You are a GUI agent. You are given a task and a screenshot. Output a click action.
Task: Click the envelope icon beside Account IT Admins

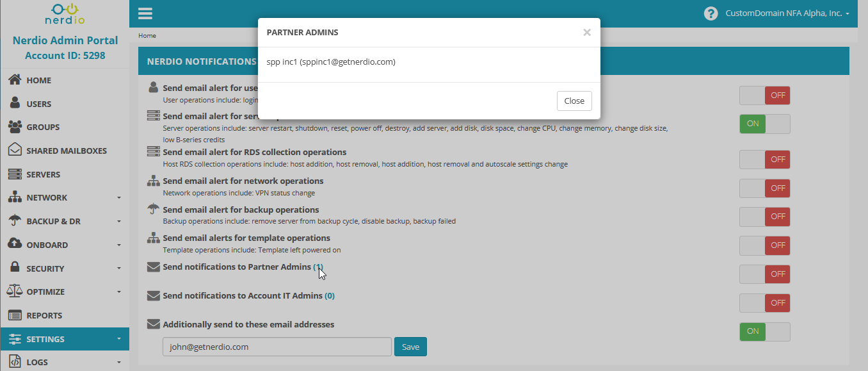(x=153, y=295)
